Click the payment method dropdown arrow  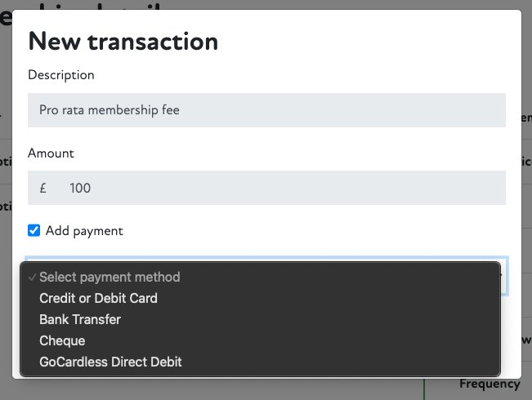pyautogui.click(x=500, y=275)
